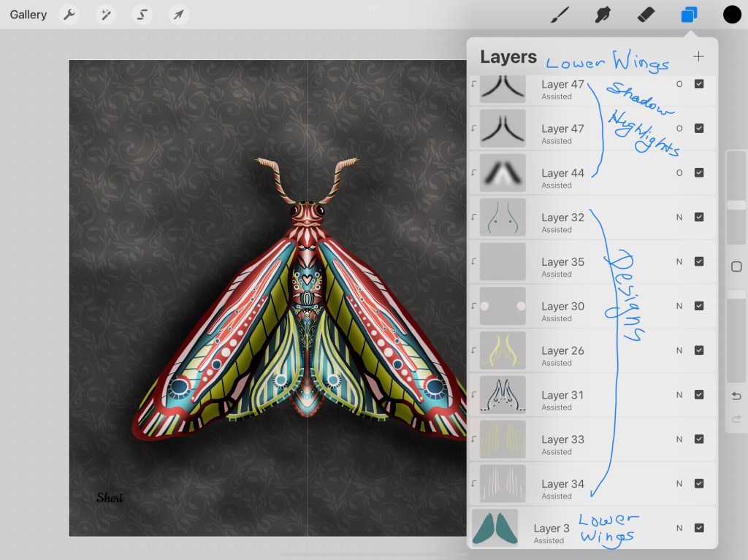Viewport: 748px width, 560px height.
Task: Open the Actions wrench menu
Action: [x=69, y=15]
